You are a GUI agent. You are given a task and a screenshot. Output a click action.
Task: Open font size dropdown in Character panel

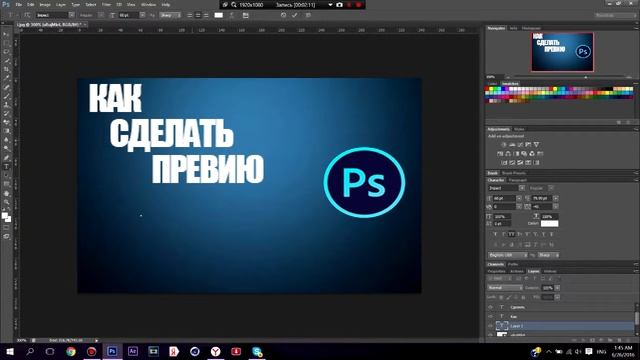tap(519, 198)
